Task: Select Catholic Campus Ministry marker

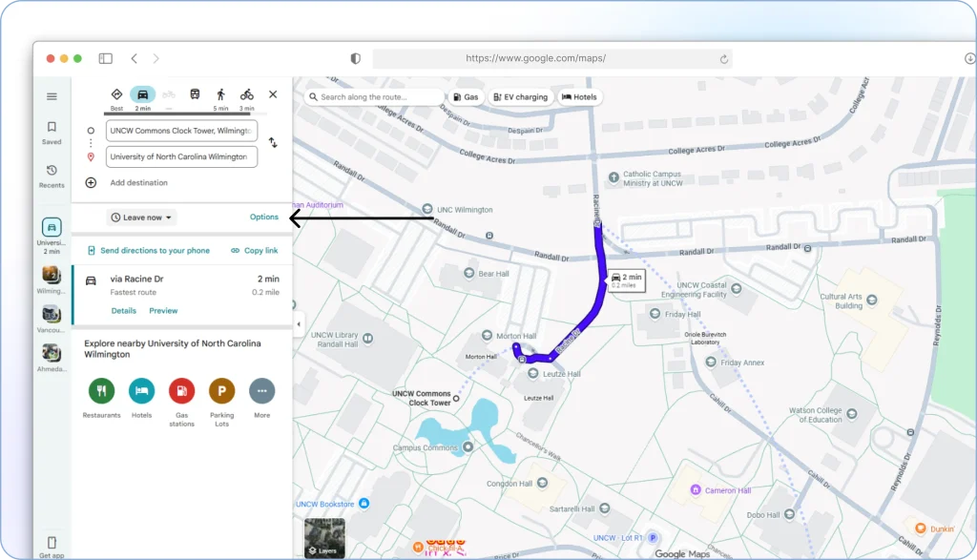Action: 613,178
